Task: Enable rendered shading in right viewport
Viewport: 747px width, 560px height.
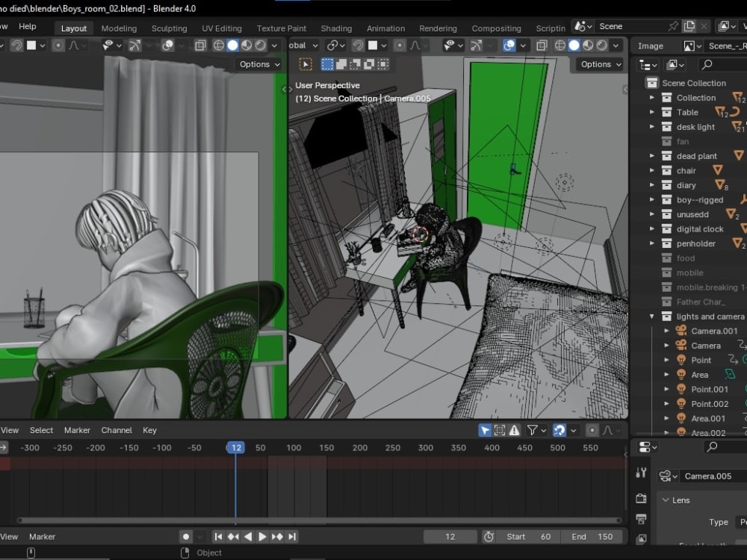Action: (601, 46)
